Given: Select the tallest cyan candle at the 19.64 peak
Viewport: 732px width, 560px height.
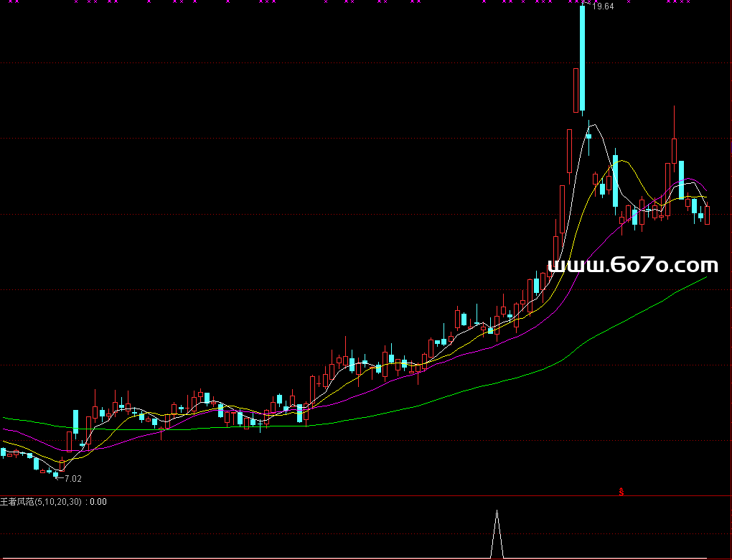Looking at the screenshot, I should pyautogui.click(x=582, y=57).
